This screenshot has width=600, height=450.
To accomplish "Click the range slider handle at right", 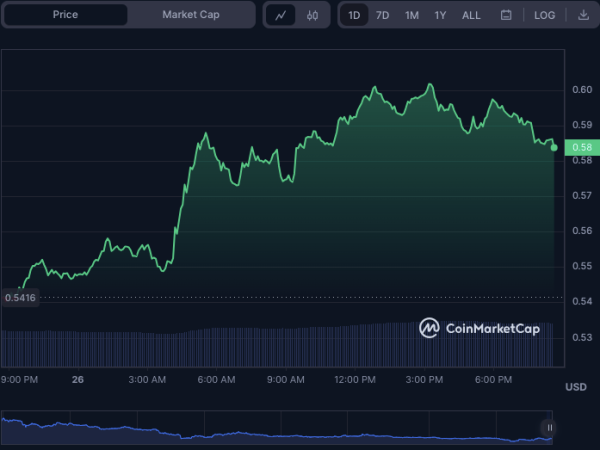I will [x=548, y=427].
